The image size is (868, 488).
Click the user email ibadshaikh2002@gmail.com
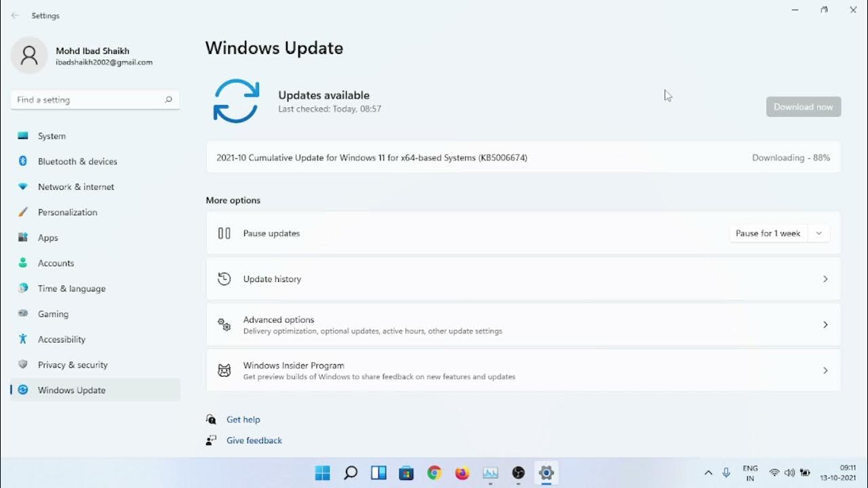tap(104, 62)
